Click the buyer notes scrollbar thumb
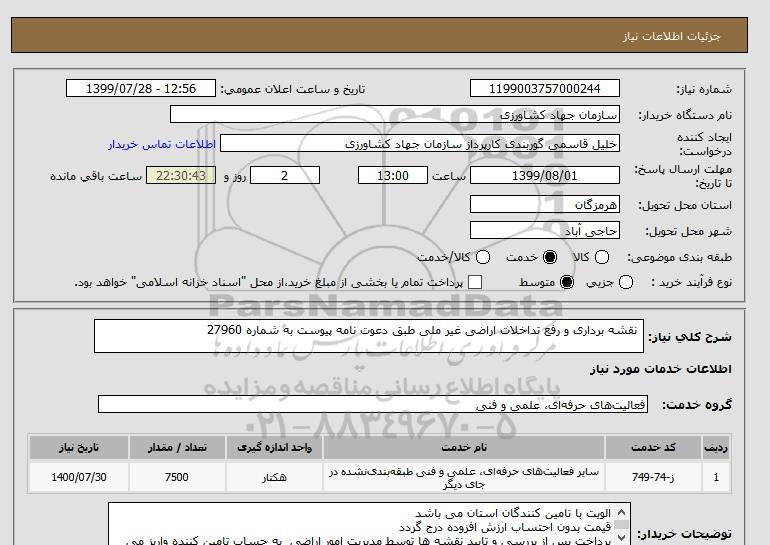The height and width of the screenshot is (545, 770). (622, 525)
